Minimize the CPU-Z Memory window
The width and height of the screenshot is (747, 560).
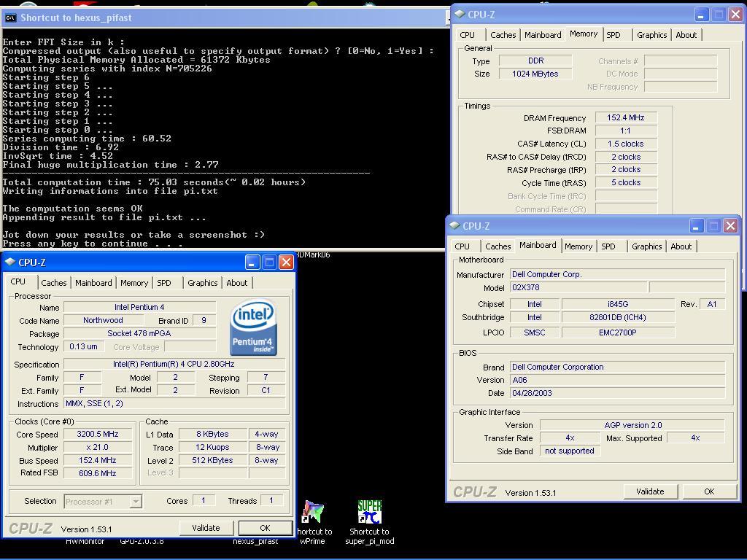click(x=701, y=15)
